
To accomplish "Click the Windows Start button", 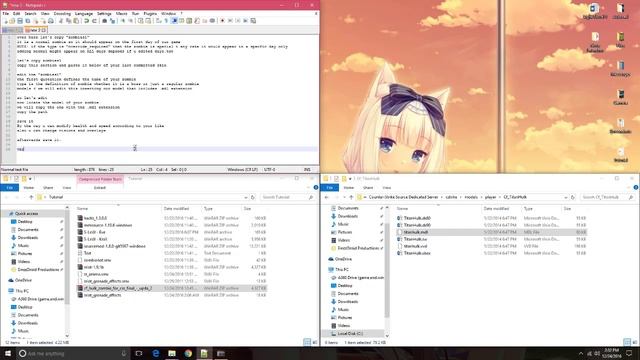I will coord(7,353).
